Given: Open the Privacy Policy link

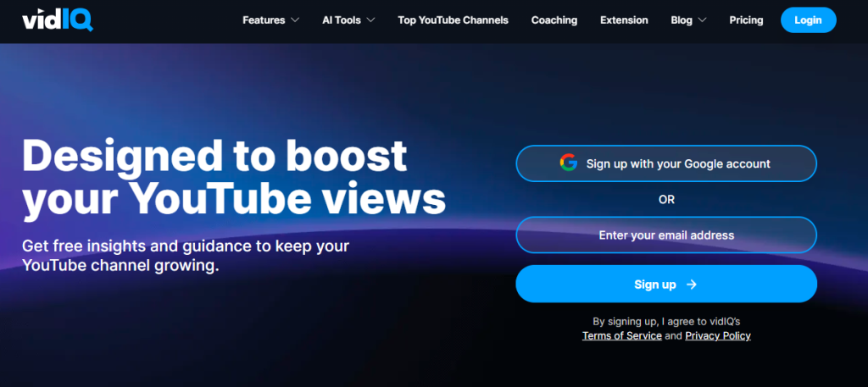Looking at the screenshot, I should point(718,335).
